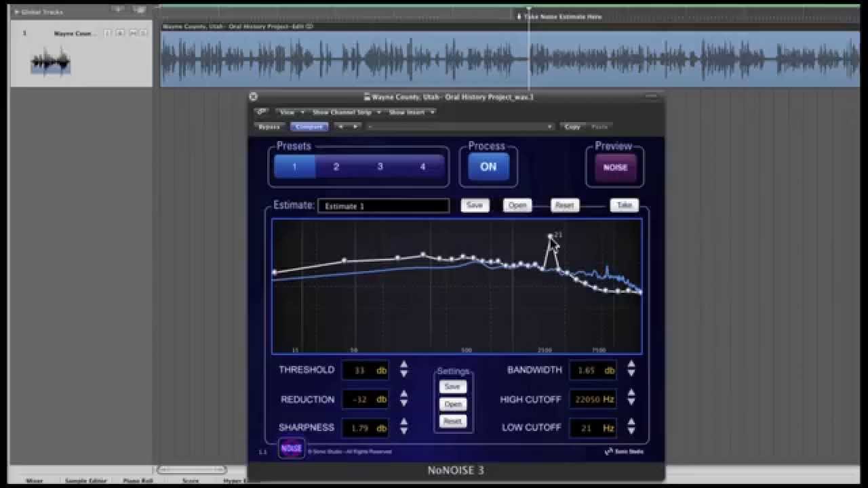The width and height of the screenshot is (868, 488).
Task: Open the Show Channel Strip dropdown
Action: pos(346,112)
